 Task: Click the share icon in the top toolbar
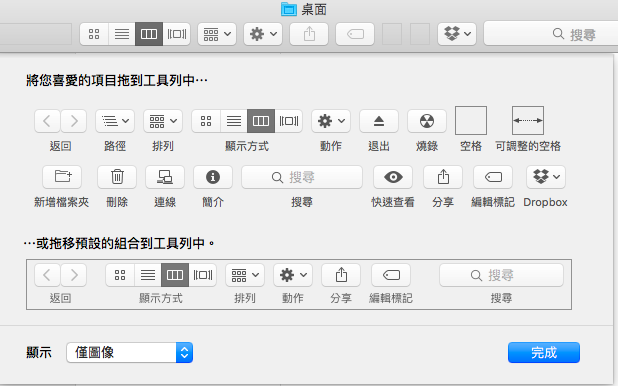coord(309,34)
